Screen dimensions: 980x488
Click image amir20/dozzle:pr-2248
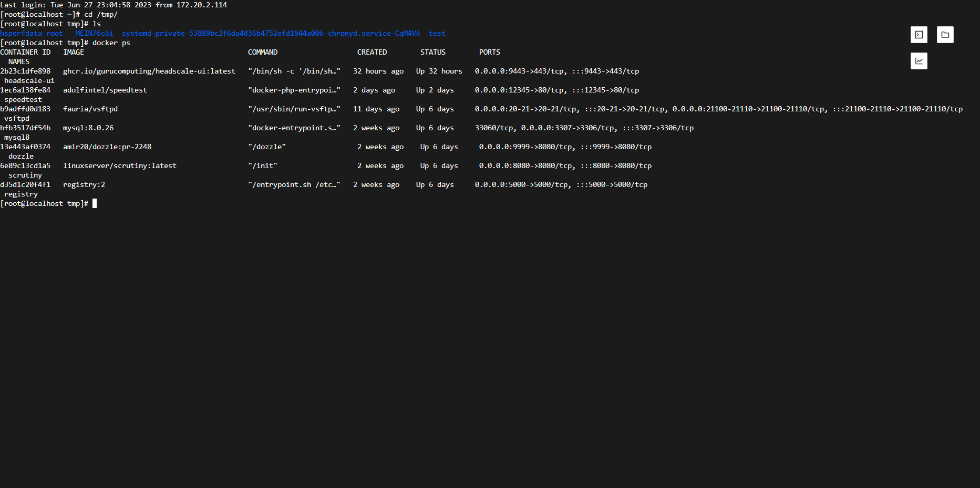click(x=107, y=147)
